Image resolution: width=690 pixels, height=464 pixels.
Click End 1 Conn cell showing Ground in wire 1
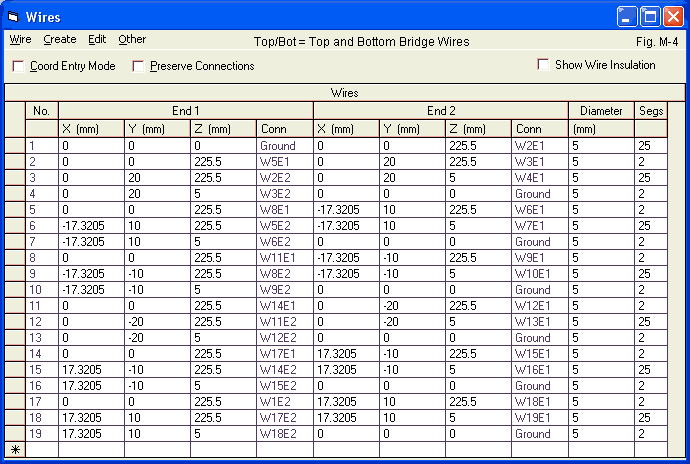tap(284, 145)
